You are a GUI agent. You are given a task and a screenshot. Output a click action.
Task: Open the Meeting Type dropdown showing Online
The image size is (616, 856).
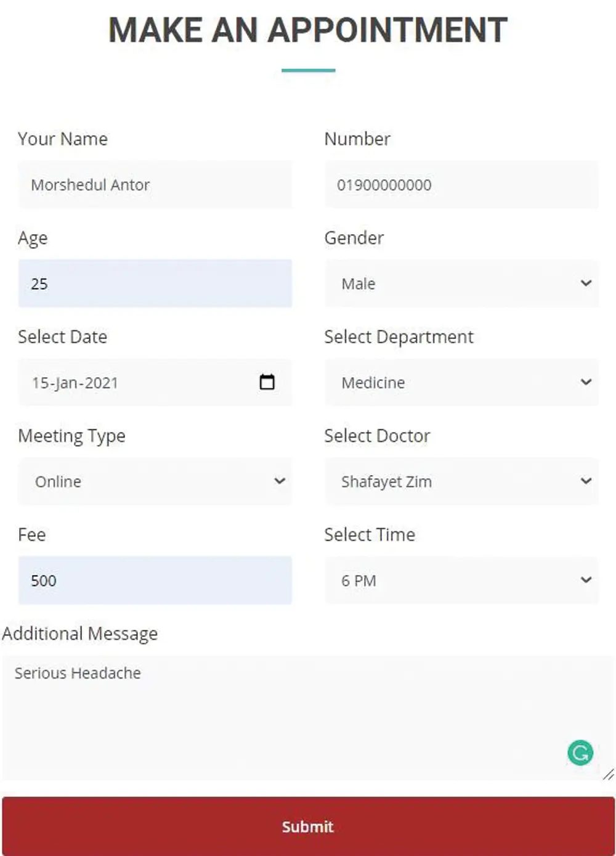click(155, 481)
